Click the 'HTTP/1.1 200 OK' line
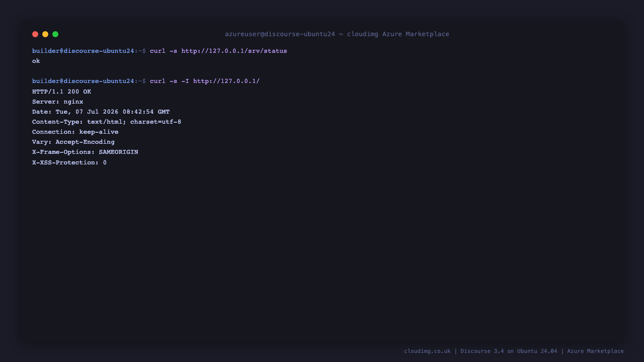Screen dimensions: 644x362 click(x=61, y=92)
